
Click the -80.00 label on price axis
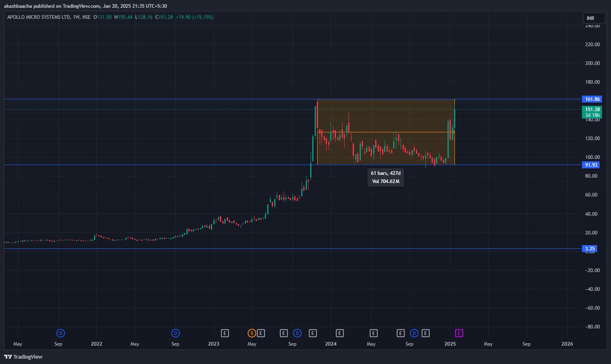click(592, 327)
